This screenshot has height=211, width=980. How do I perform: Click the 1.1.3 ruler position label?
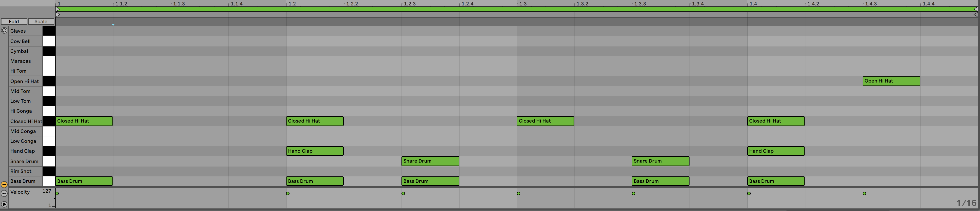[179, 4]
